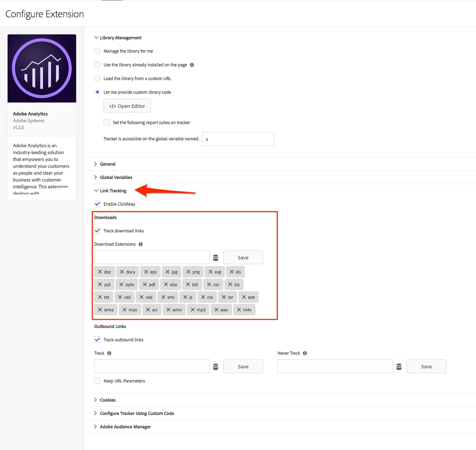Image resolution: width=476 pixels, height=450 pixels.
Task: Remove the xls extension tag
Action: (x=232, y=272)
